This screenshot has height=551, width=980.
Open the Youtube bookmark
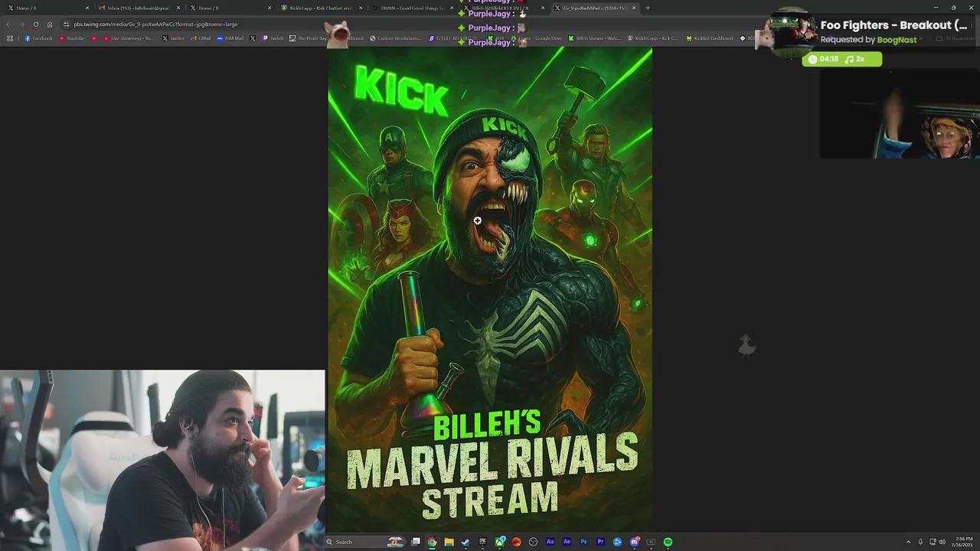click(72, 38)
